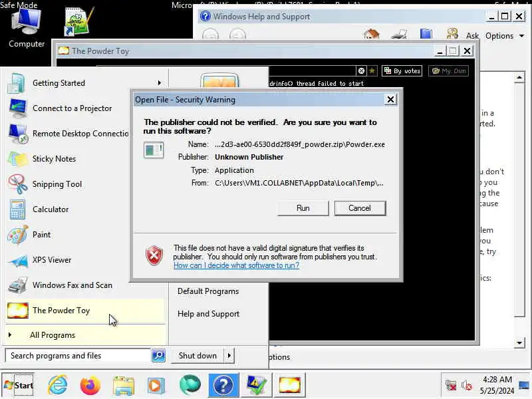Click Show Desktop icon in tray corner
The image size is (532, 399).
525,385
